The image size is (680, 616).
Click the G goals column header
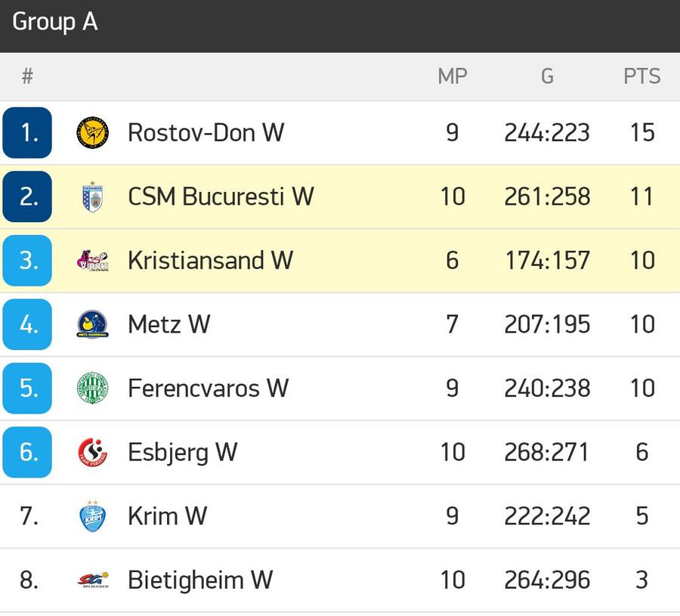(547, 76)
